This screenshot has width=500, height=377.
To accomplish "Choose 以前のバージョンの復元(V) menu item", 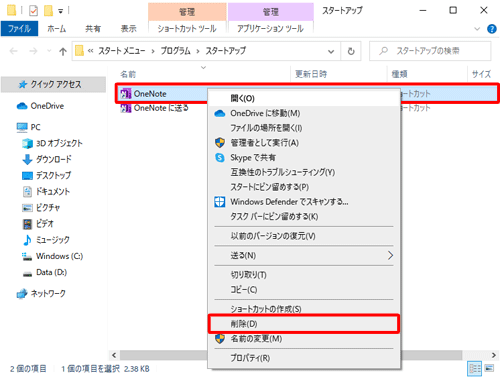I will coord(304,236).
